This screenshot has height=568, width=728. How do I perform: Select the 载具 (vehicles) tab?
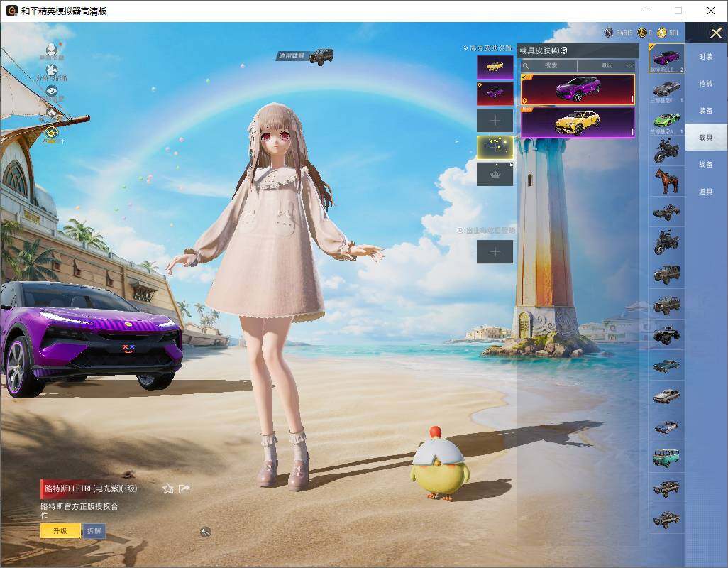[706, 138]
